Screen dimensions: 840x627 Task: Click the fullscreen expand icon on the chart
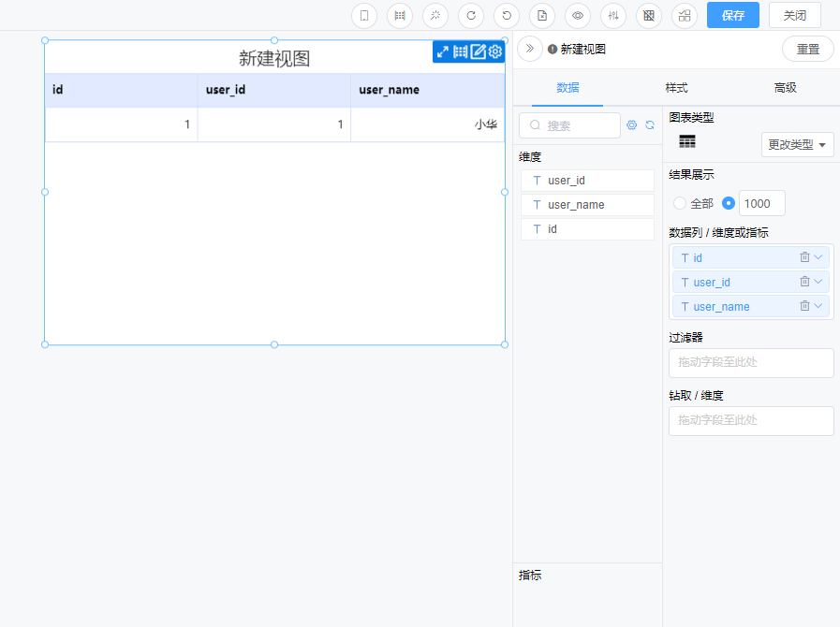coord(443,51)
